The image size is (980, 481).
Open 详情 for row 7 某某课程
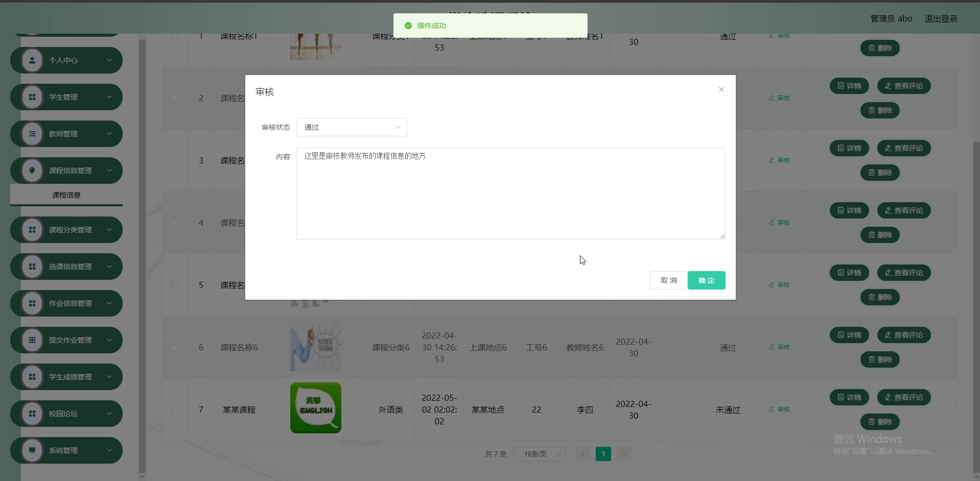(x=849, y=397)
